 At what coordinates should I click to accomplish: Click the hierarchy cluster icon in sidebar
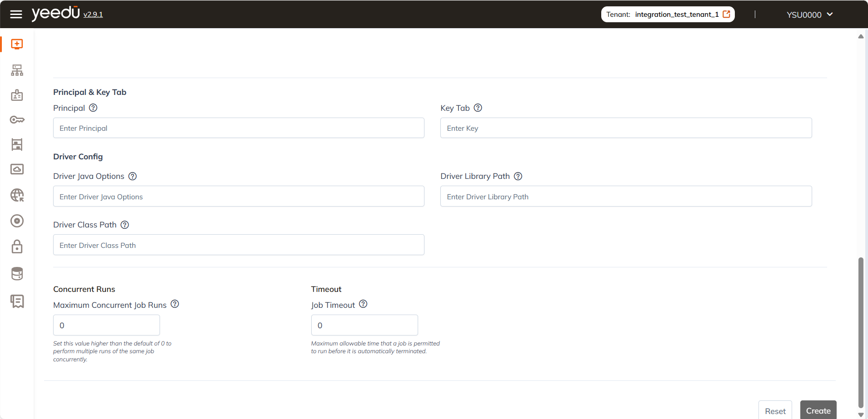(x=17, y=70)
